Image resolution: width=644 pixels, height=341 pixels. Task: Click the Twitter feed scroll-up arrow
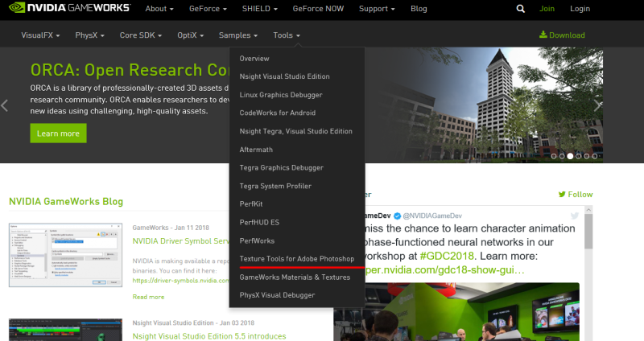[x=588, y=209]
